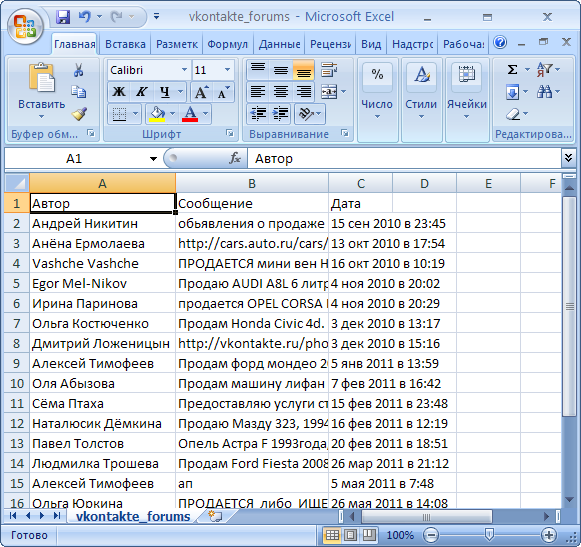Increase indent in Alignment group
This screenshot has width=581, height=547.
pos(280,114)
